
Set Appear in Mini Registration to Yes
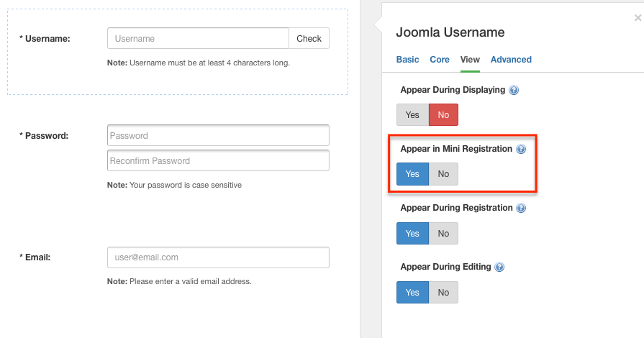(x=412, y=174)
